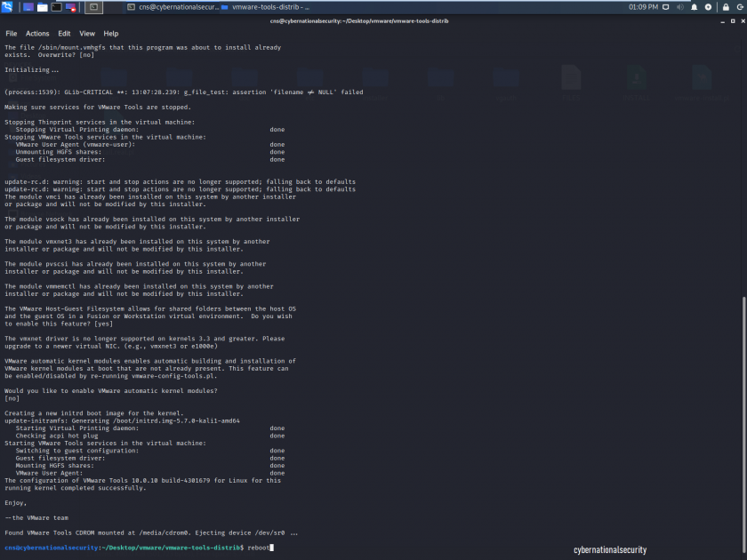
Task: Click 'Creating a new initrd boot image' line
Action: point(94,413)
